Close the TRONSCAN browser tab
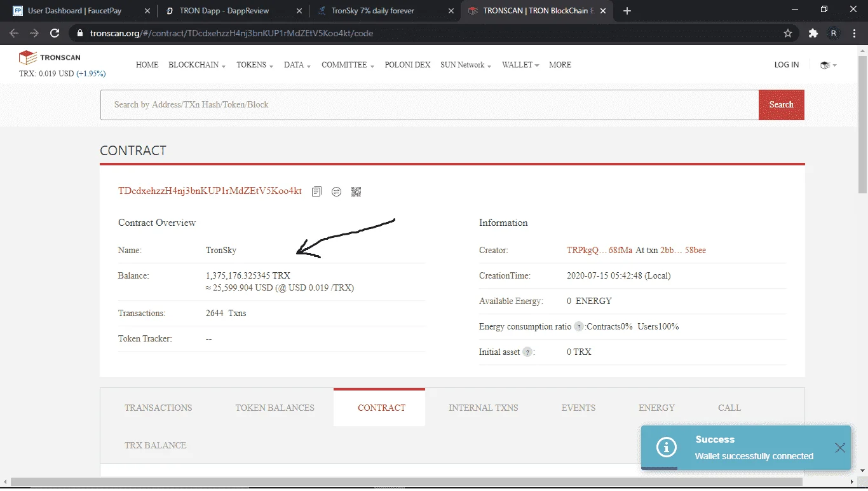868x491 pixels. 604,11
